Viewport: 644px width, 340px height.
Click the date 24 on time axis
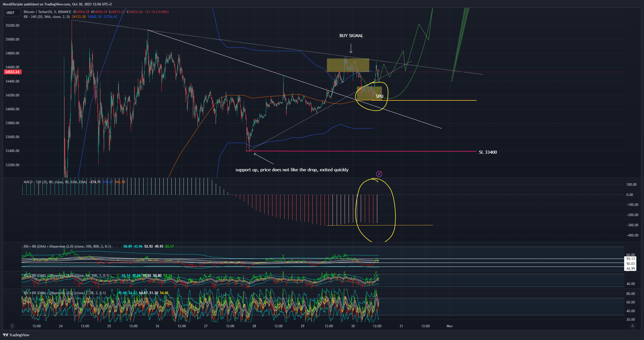coord(61,326)
